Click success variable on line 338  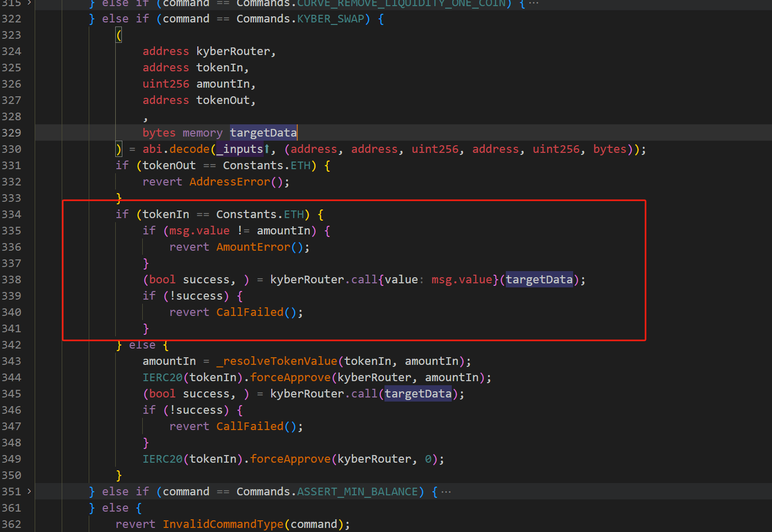(206, 280)
